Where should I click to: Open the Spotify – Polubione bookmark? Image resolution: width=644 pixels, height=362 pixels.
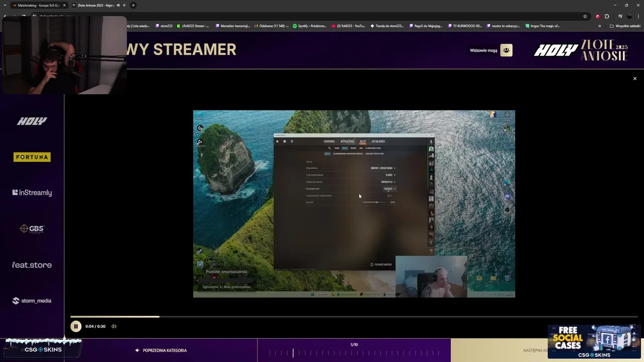pos(310,26)
